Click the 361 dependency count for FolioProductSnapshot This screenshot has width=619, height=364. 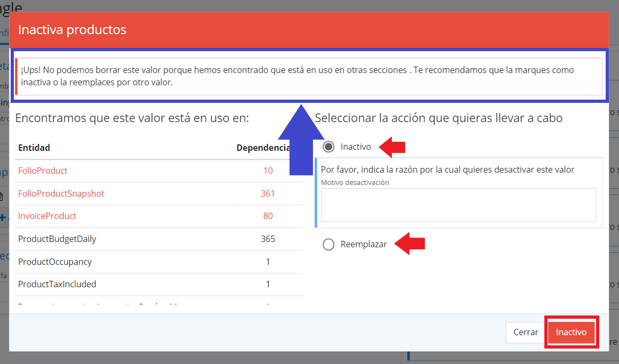pyautogui.click(x=268, y=193)
